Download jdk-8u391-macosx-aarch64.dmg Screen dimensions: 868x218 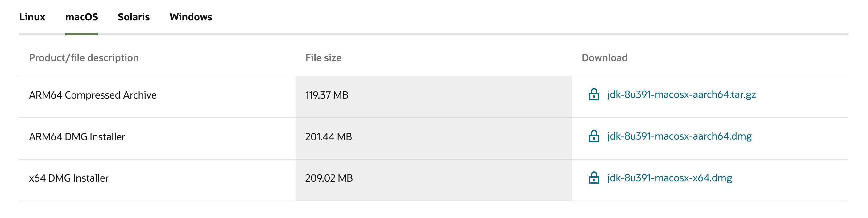(679, 136)
